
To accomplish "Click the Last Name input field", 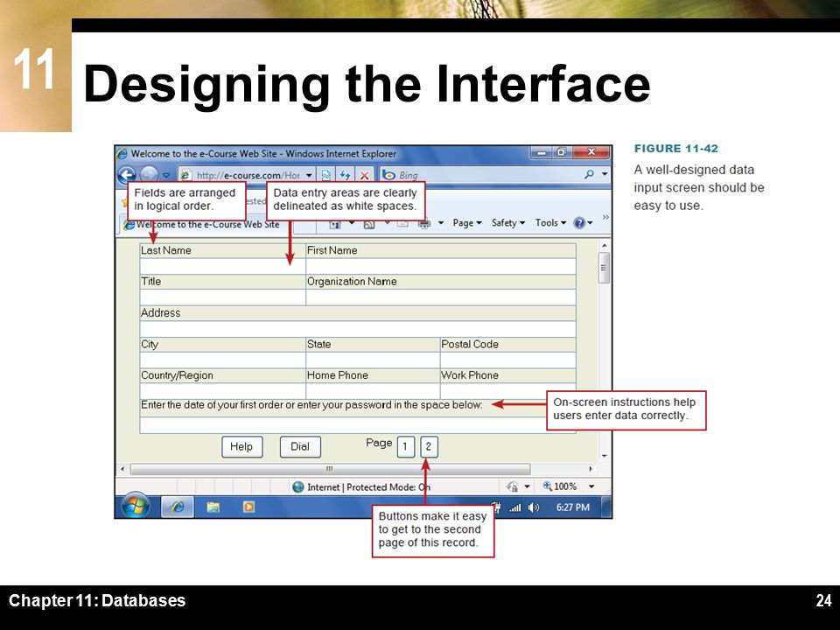I will click(x=222, y=266).
